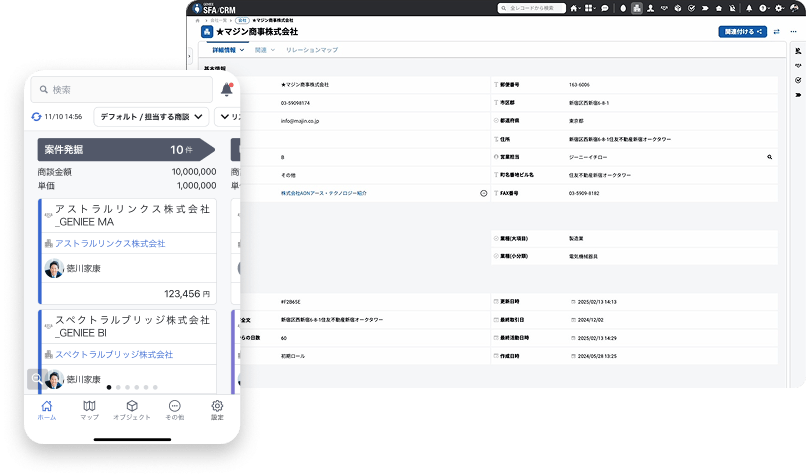This screenshot has height=476, width=806.
Task: Open the three-dot more options menu
Action: [793, 32]
